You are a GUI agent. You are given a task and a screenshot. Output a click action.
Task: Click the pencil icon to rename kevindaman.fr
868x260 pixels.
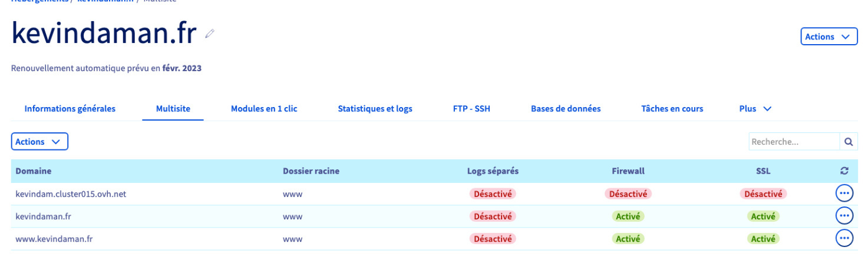click(x=209, y=34)
